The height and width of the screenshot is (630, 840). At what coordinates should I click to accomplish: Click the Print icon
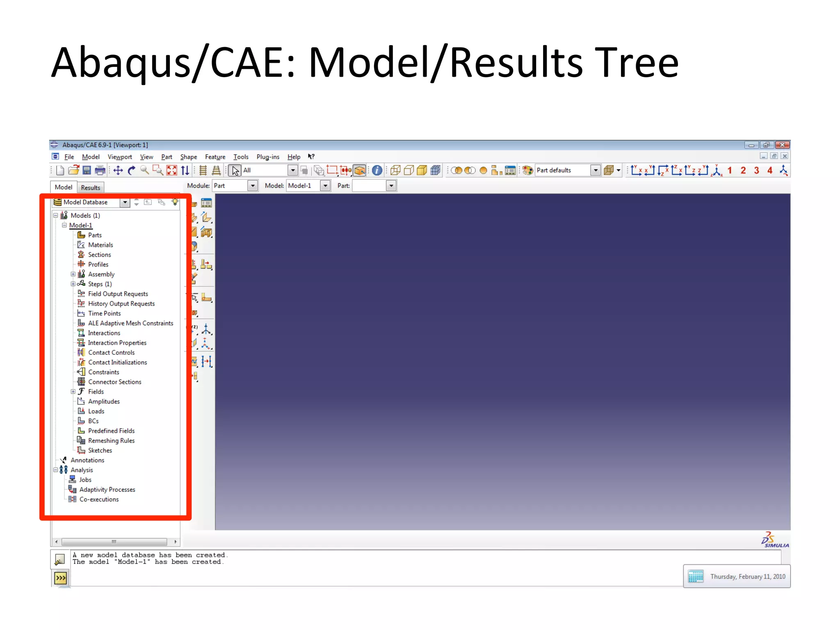(x=100, y=170)
